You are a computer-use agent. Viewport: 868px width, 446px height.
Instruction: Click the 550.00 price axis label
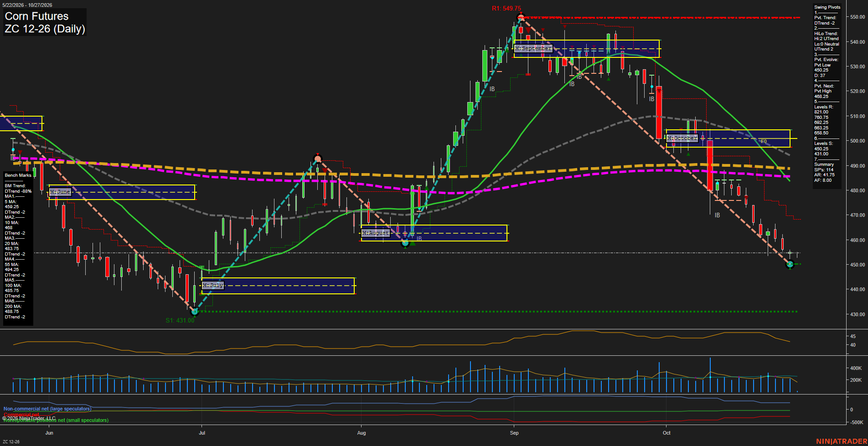pyautogui.click(x=858, y=17)
